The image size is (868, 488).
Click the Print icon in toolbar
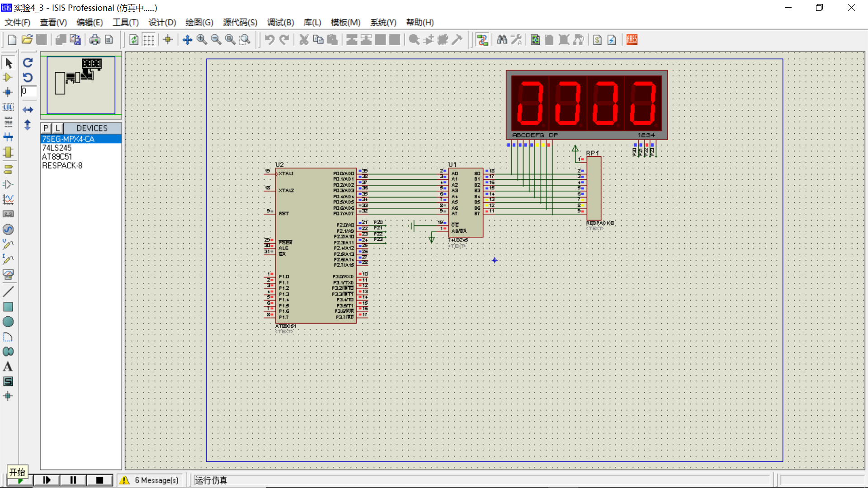[x=94, y=40]
